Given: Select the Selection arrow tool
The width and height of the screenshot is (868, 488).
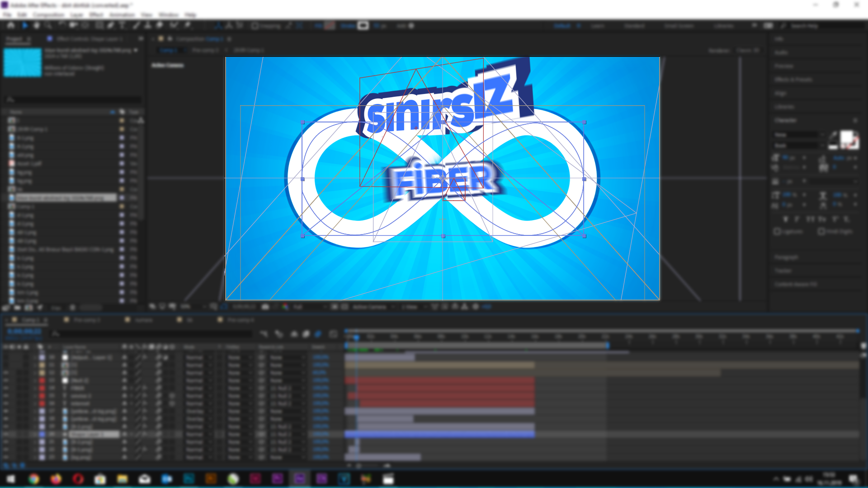Looking at the screenshot, I should coord(25,26).
